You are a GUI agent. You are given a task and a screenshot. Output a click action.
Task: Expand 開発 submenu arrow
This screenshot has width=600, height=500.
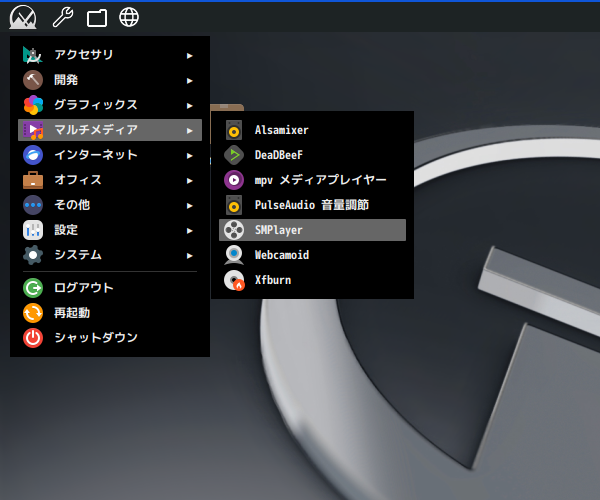(x=189, y=81)
